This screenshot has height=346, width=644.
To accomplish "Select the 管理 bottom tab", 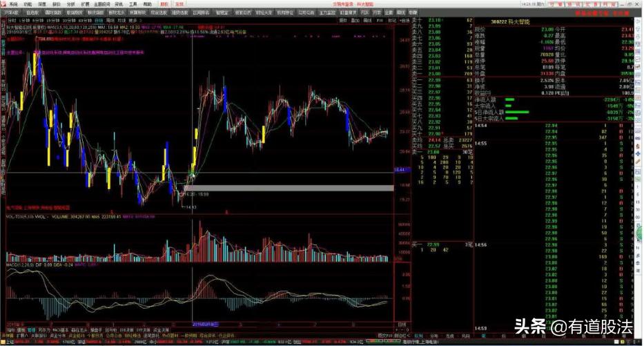I will click(x=32, y=330).
